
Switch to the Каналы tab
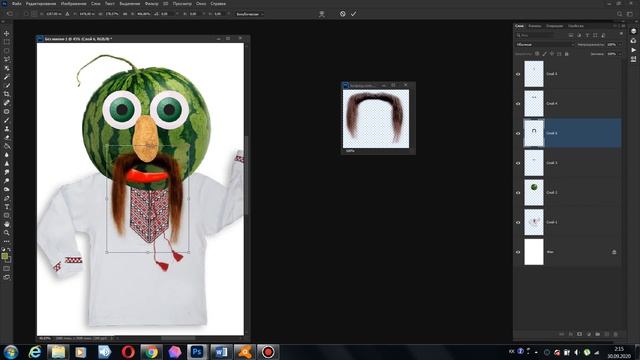click(x=535, y=26)
